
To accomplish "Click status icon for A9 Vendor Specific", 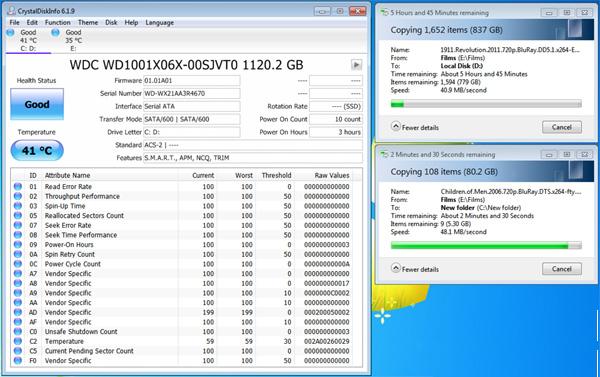I will pyautogui.click(x=18, y=293).
